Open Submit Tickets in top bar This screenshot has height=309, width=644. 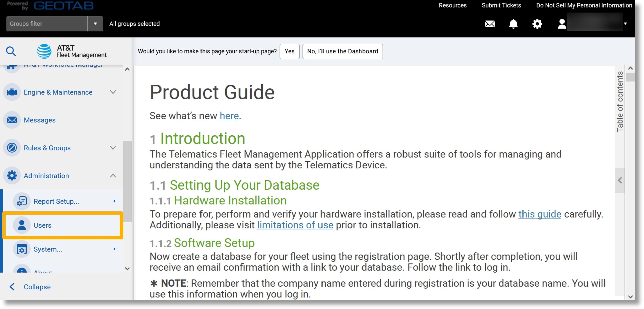(501, 5)
